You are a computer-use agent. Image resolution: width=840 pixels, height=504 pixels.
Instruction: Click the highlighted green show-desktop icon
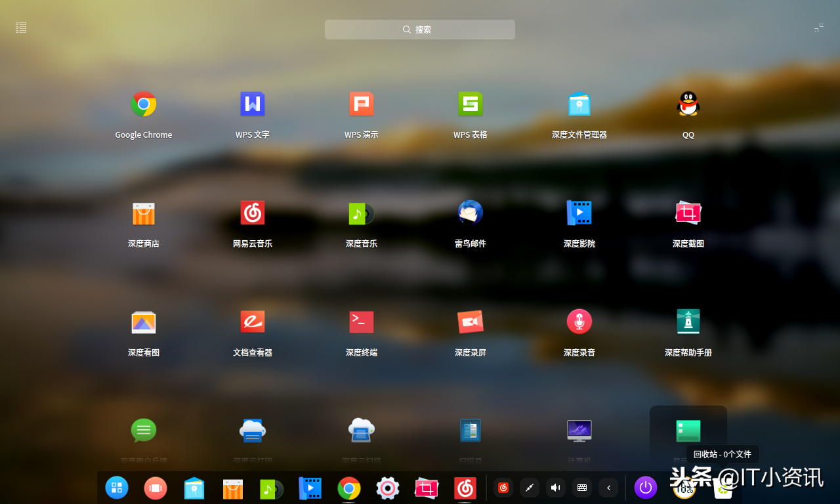688,431
